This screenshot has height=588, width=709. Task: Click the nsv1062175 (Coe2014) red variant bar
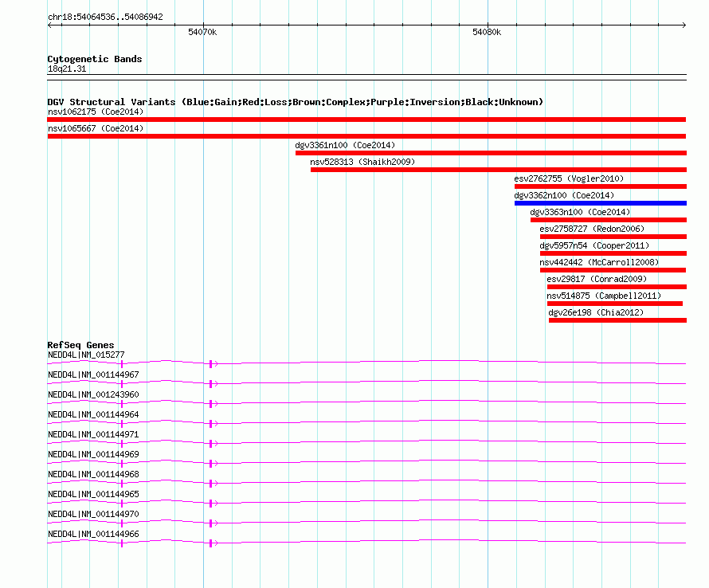tap(366, 120)
